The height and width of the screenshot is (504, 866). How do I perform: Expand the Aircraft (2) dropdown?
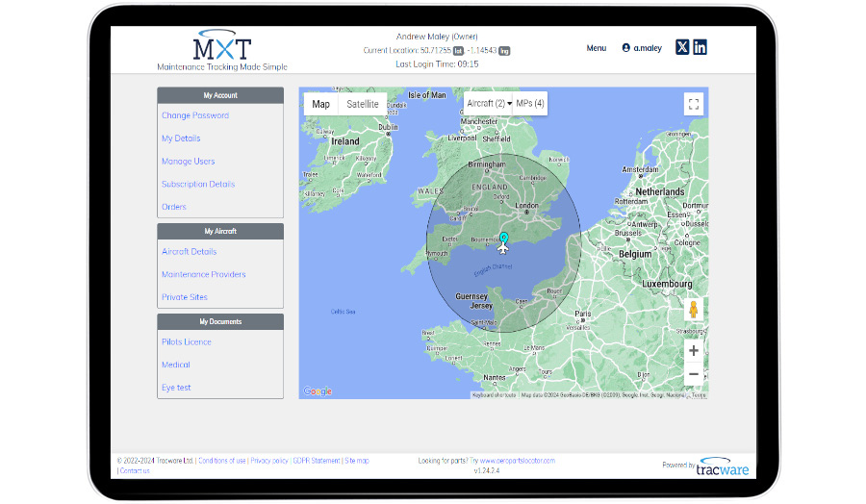coord(488,103)
